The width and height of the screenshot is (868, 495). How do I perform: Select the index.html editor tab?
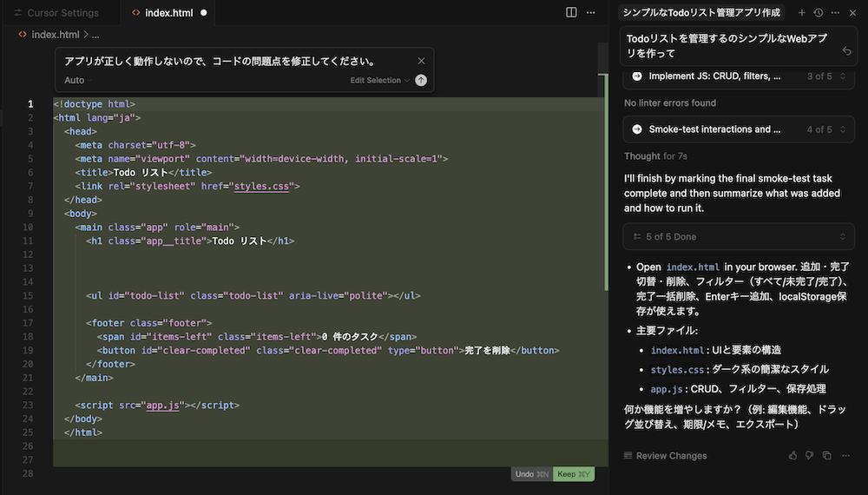[x=169, y=12]
